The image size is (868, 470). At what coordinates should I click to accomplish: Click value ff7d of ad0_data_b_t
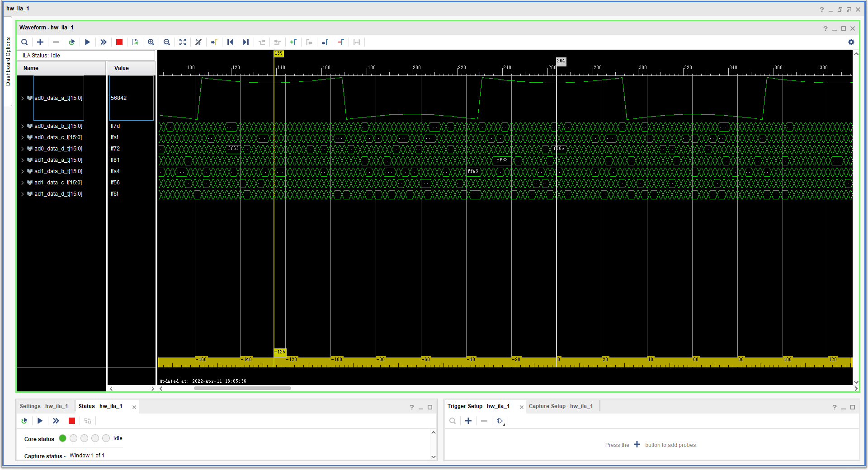click(x=115, y=126)
